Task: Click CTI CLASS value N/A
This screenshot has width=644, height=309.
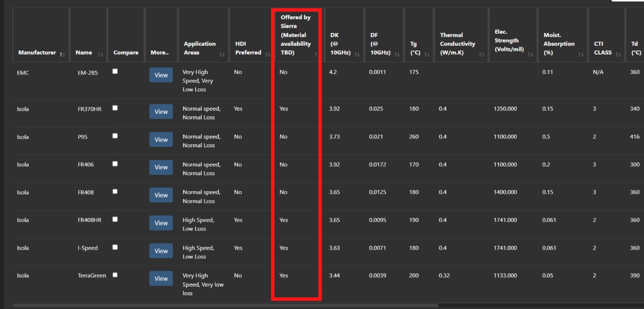Action: [x=598, y=72]
